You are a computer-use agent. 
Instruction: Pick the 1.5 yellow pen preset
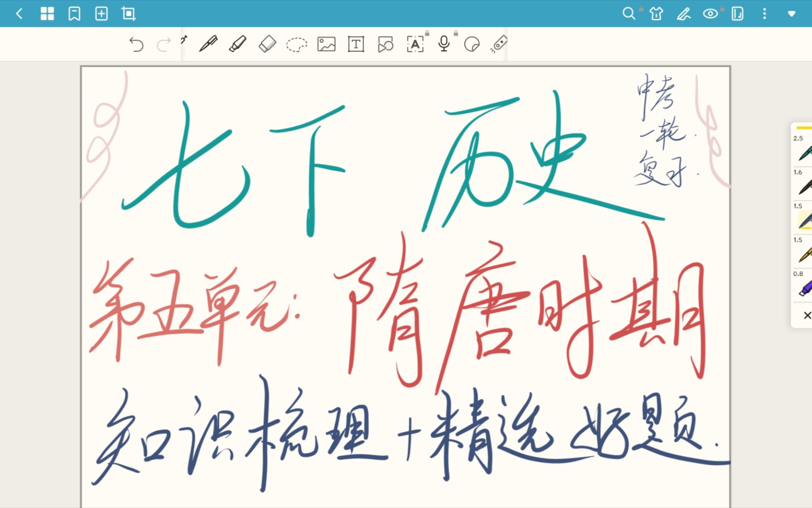point(804,254)
